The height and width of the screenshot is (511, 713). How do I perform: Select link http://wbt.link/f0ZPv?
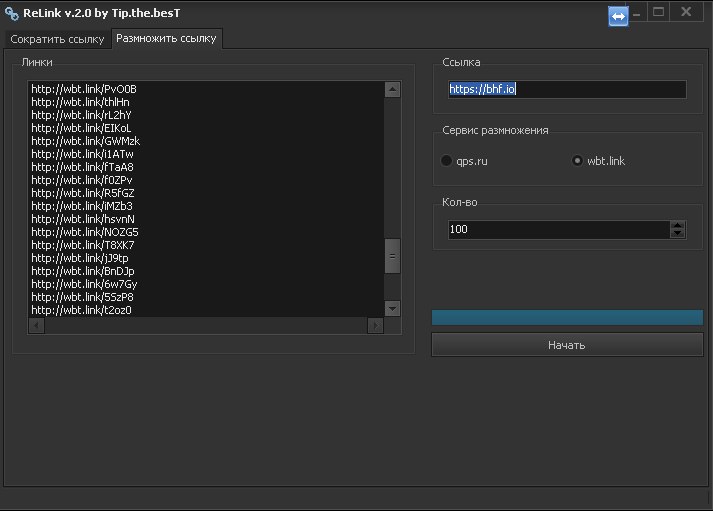tap(82, 180)
